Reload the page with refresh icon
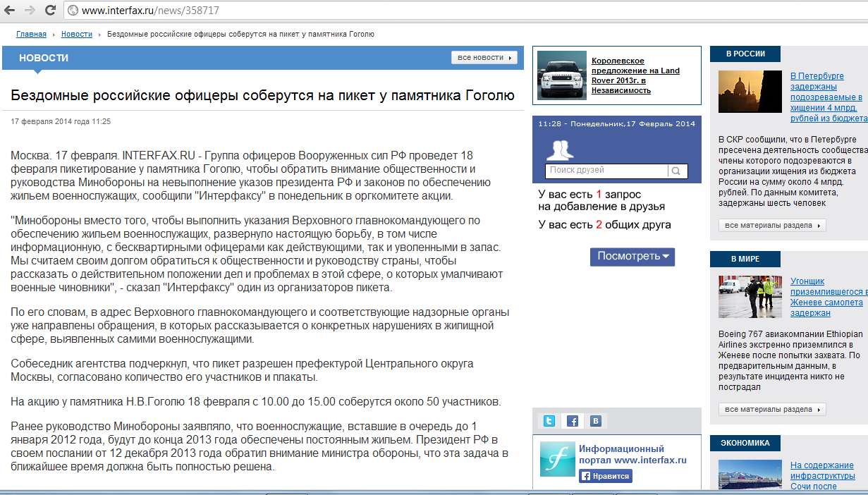This screenshot has width=868, height=495. pos(50,11)
